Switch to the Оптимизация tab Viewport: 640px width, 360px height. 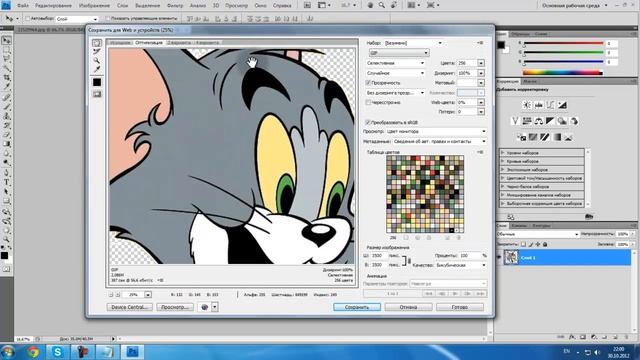pos(149,42)
